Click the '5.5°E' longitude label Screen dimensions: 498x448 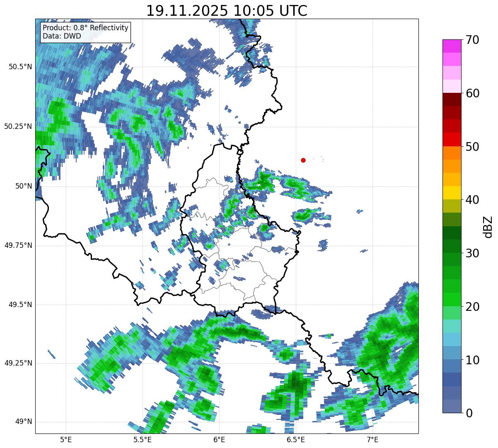click(x=143, y=439)
